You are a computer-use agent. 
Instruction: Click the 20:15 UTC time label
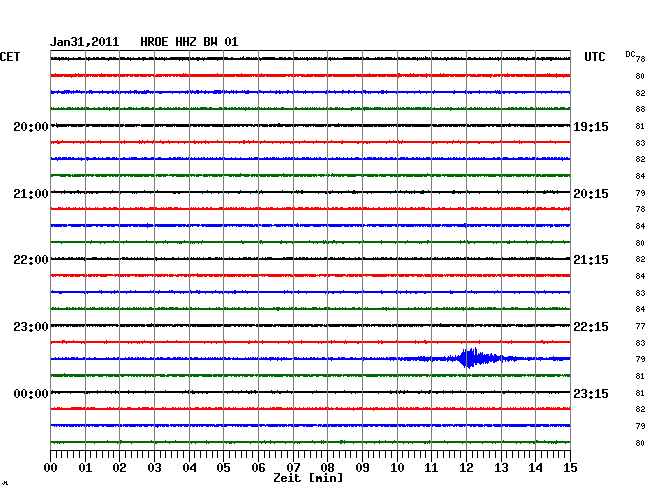click(591, 194)
